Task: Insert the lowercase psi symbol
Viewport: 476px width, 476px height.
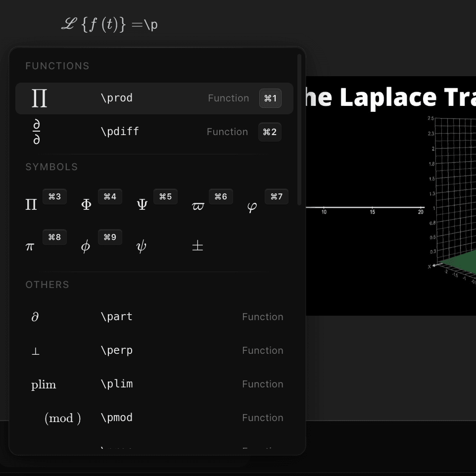Action: point(142,246)
